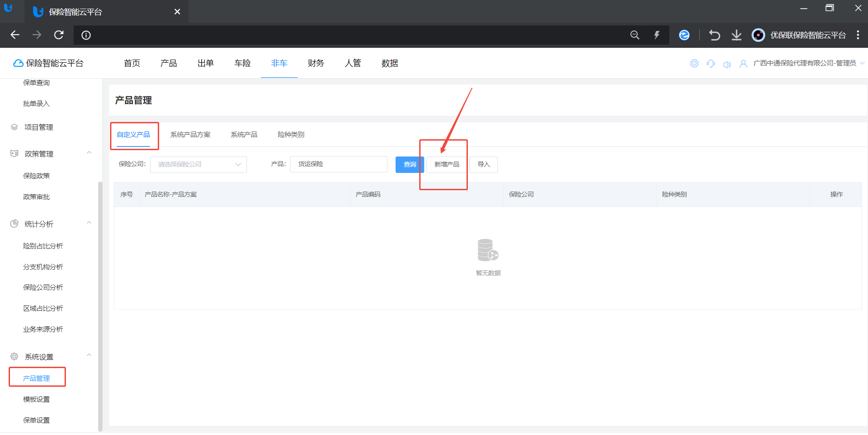Open the browser downloads icon
This screenshot has width=868, height=435.
pos(737,35)
